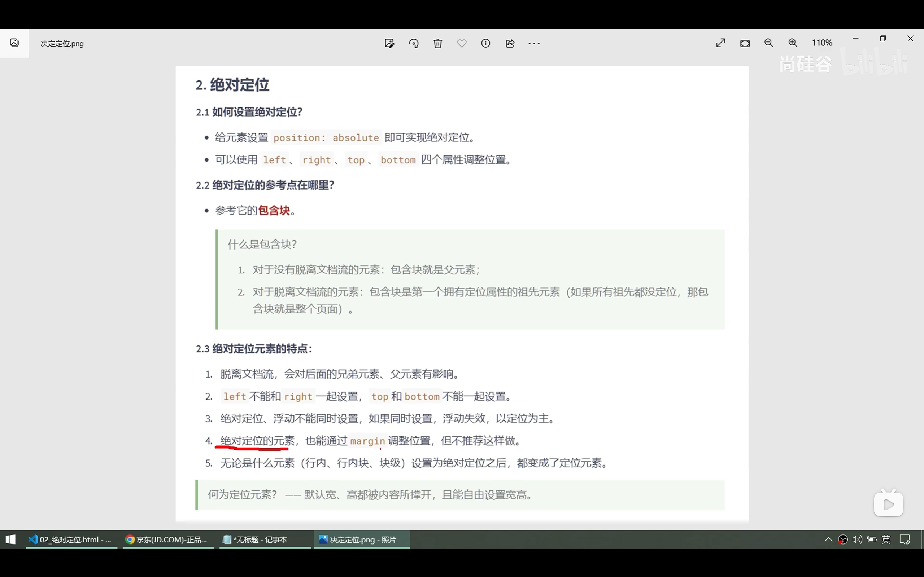
Task: Toggle touch keyboard from system tray
Action: tap(905, 539)
